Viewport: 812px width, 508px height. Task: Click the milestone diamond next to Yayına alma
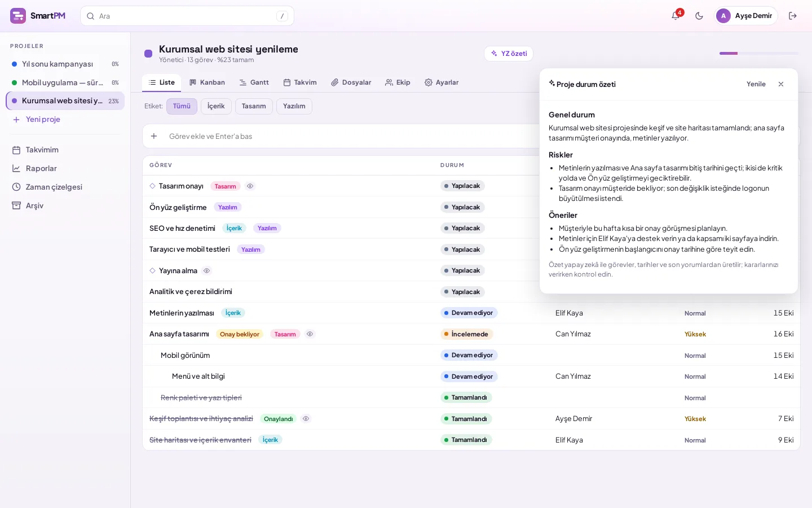click(152, 271)
